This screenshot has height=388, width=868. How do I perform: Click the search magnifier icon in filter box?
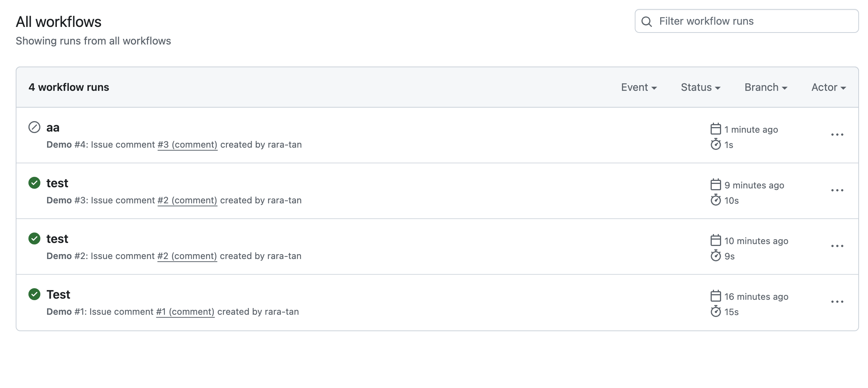(647, 22)
